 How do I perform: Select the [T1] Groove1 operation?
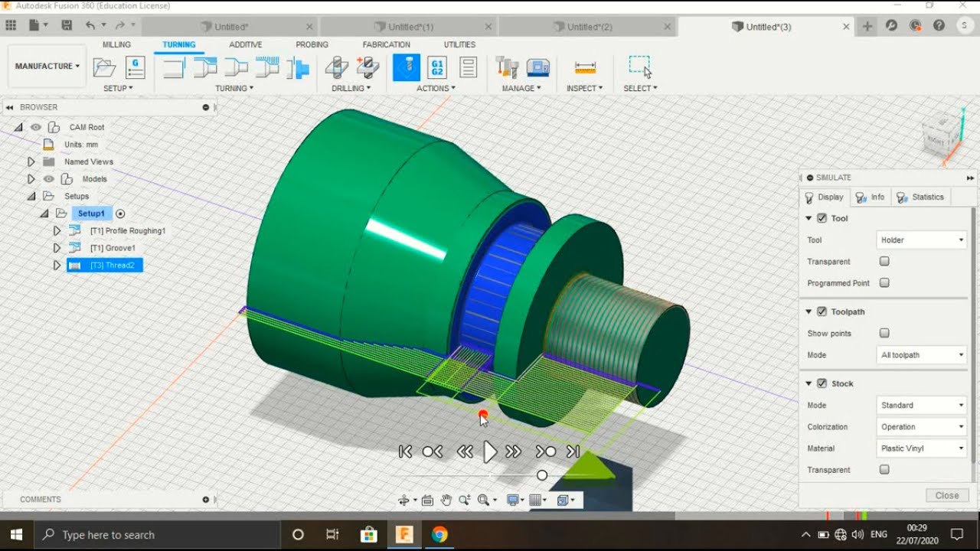coord(113,248)
